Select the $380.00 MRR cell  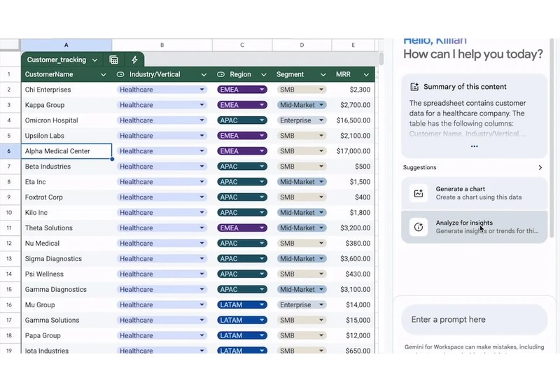[353, 243]
